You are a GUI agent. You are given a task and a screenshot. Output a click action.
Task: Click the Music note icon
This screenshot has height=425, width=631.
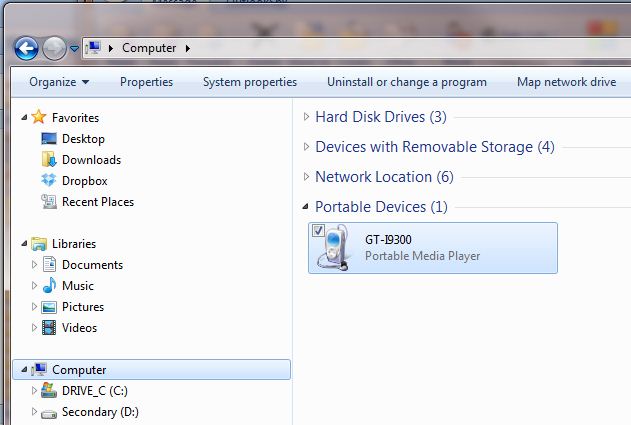pyautogui.click(x=49, y=285)
